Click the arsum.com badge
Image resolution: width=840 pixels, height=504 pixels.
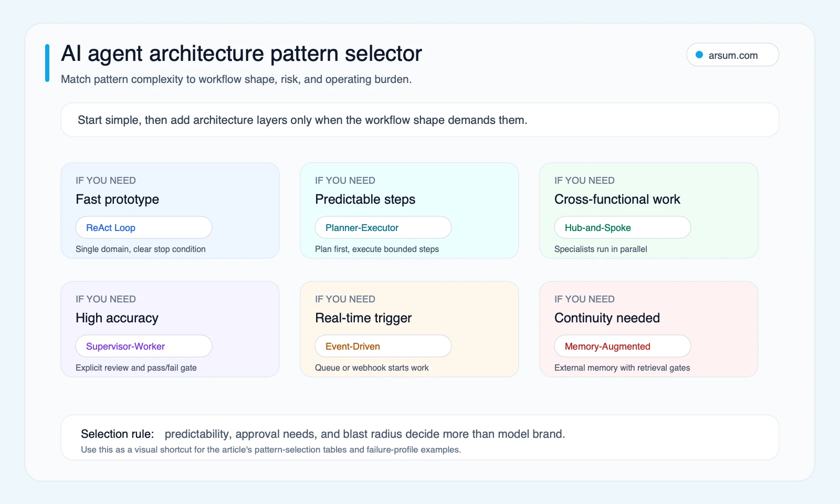(732, 55)
